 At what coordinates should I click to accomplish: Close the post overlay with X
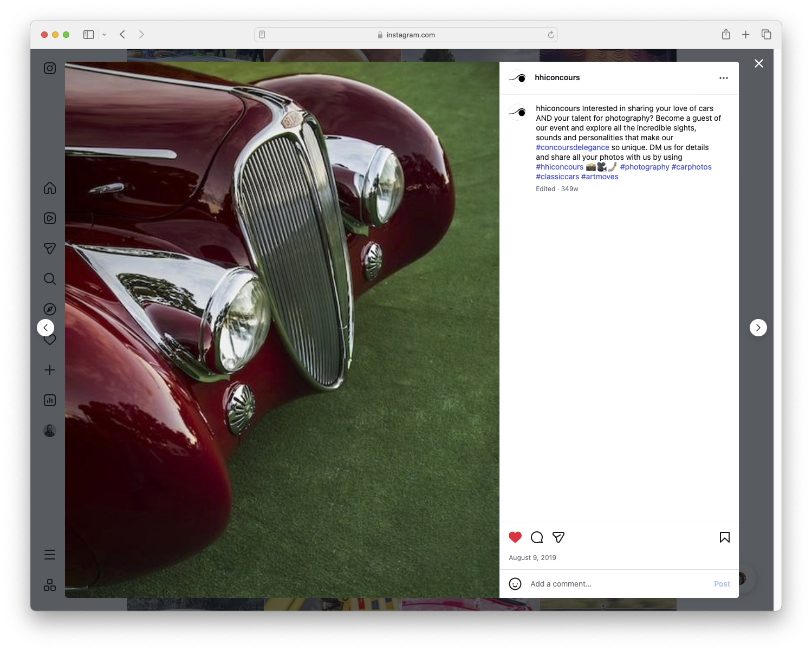(x=759, y=63)
